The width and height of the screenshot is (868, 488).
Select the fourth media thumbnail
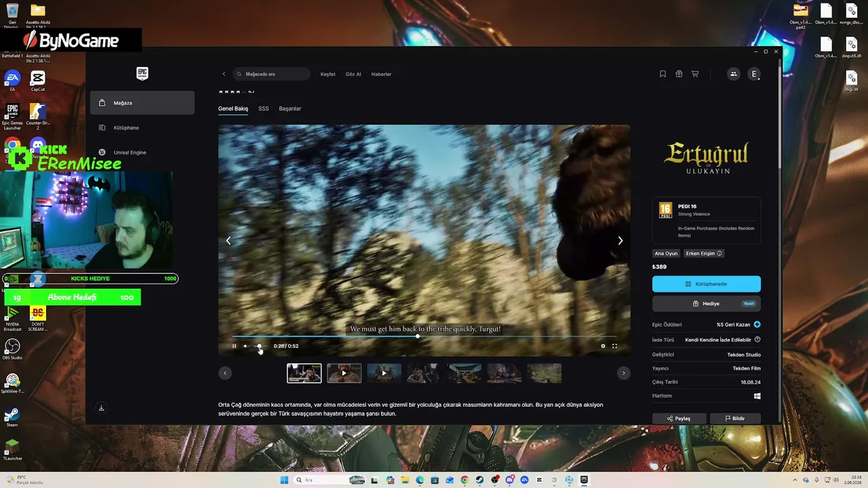pyautogui.click(x=424, y=373)
